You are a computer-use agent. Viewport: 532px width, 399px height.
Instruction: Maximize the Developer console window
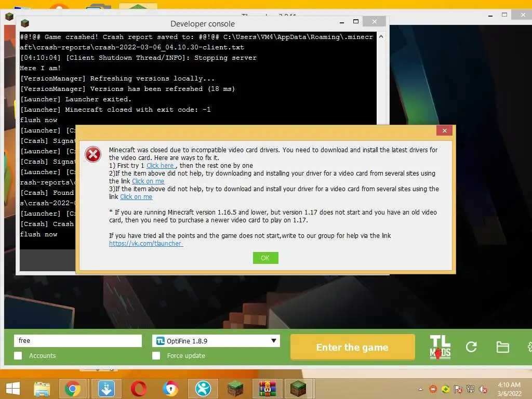coord(355,21)
